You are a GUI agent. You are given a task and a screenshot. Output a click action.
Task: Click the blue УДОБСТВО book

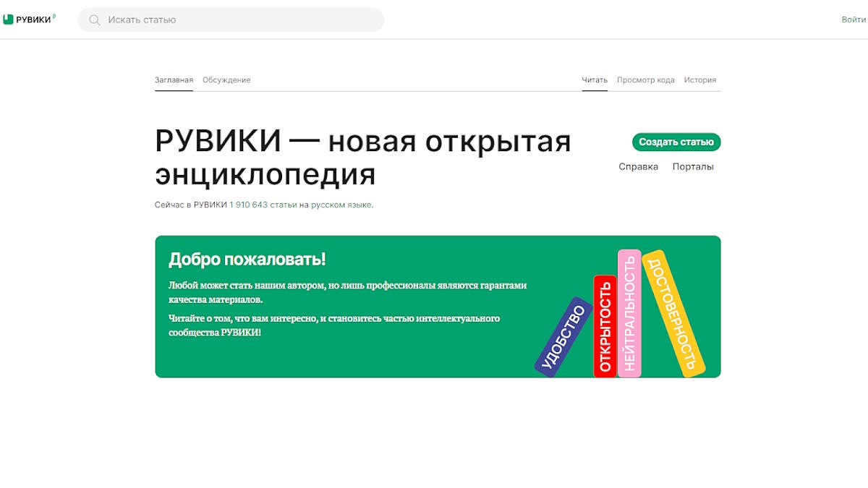(x=564, y=338)
